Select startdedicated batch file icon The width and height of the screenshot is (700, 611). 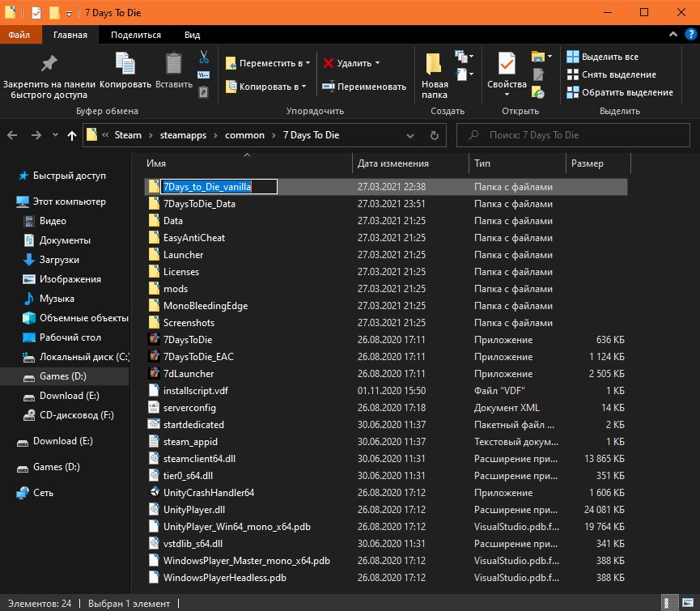click(154, 424)
